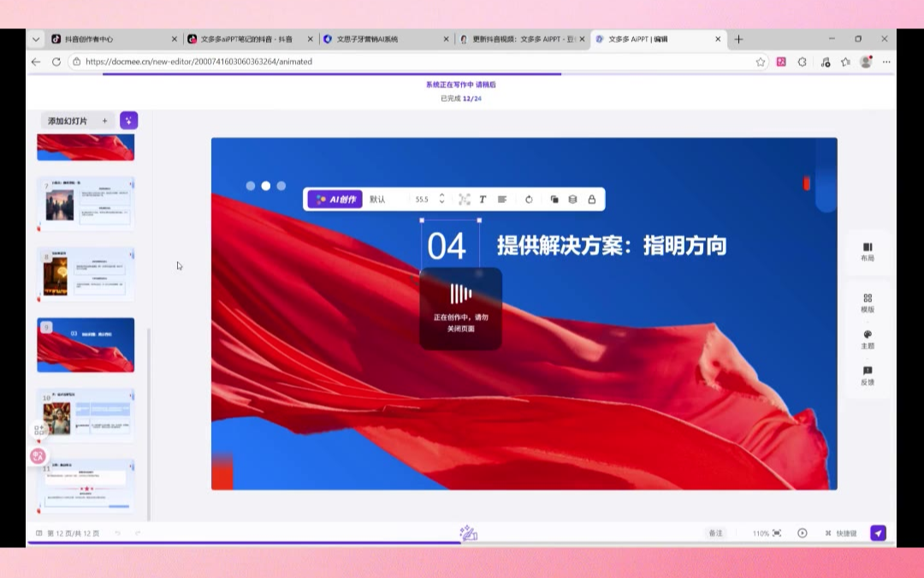924x578 pixels.
Task: Close the 更新抖音视频 tab
Action: 582,39
